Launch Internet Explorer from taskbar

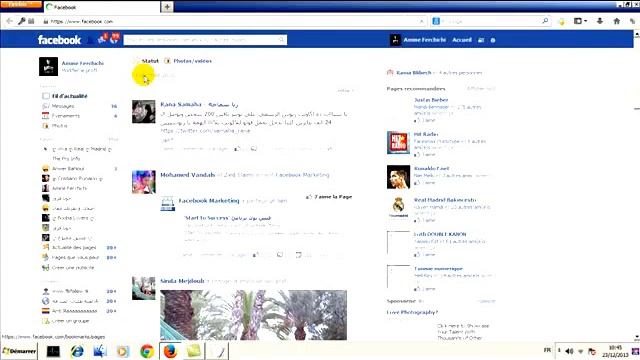77,351
